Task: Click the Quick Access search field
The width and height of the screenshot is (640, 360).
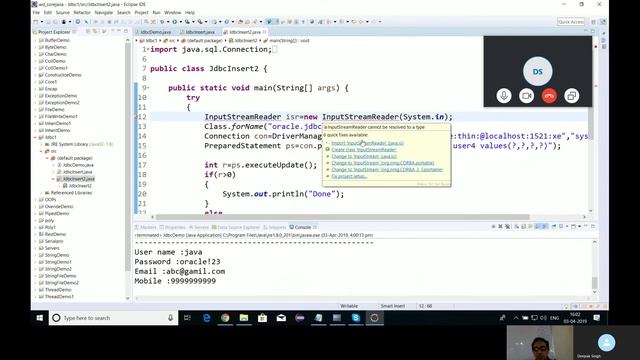Action: pyautogui.click(x=571, y=22)
